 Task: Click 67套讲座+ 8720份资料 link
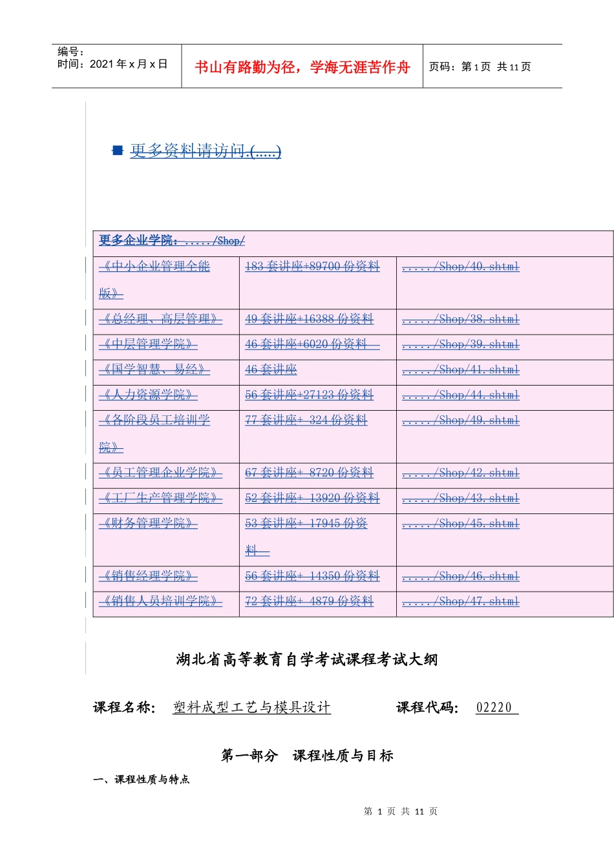310,473
